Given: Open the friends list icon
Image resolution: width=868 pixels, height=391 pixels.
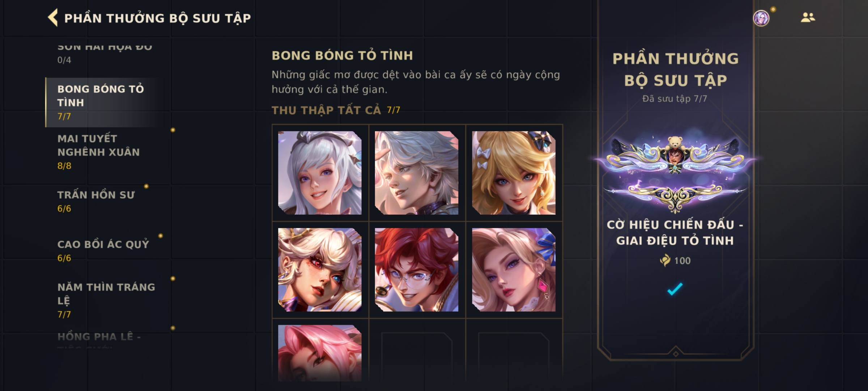Looking at the screenshot, I should point(808,17).
